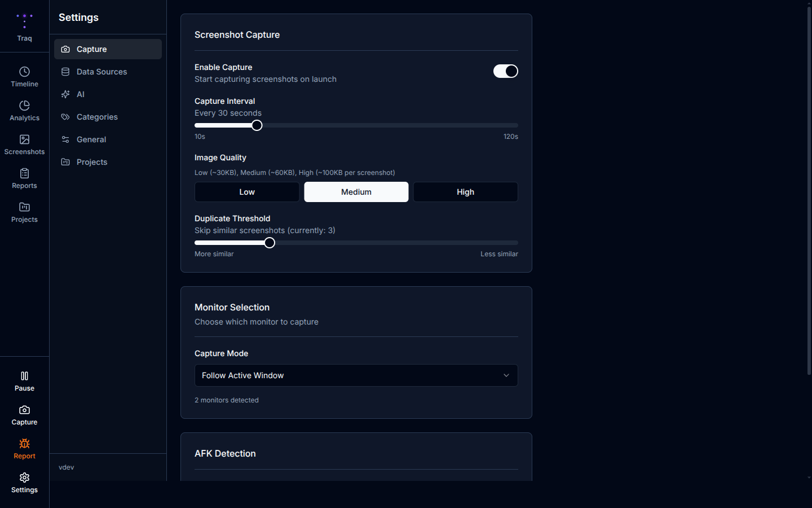Open the Reports clipboard icon
This screenshot has height=508, width=812.
pyautogui.click(x=24, y=174)
